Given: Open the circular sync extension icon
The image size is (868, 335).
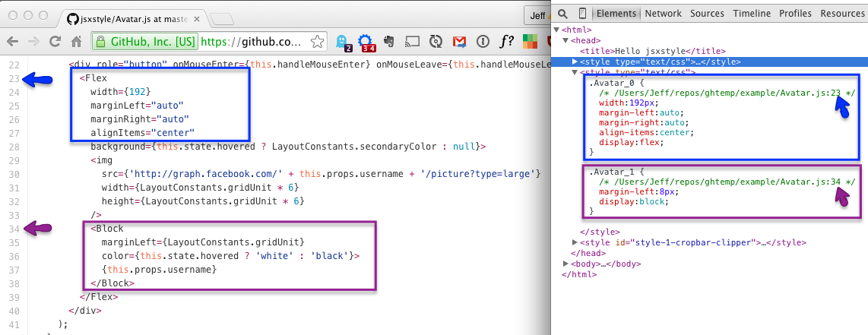Looking at the screenshot, I should (x=436, y=42).
